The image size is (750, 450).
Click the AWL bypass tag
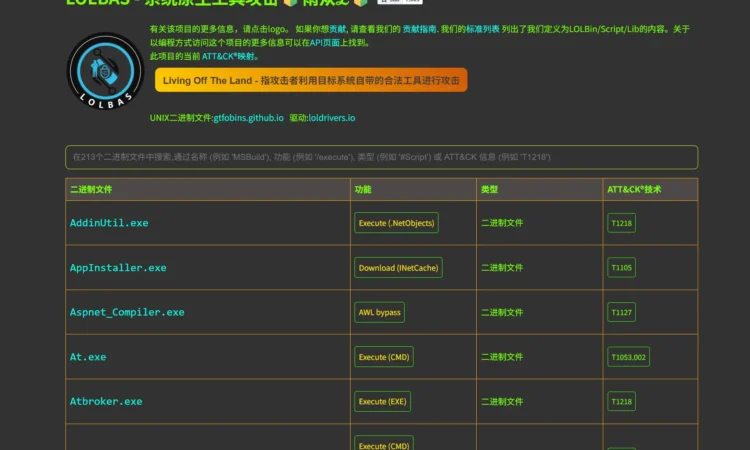point(379,312)
